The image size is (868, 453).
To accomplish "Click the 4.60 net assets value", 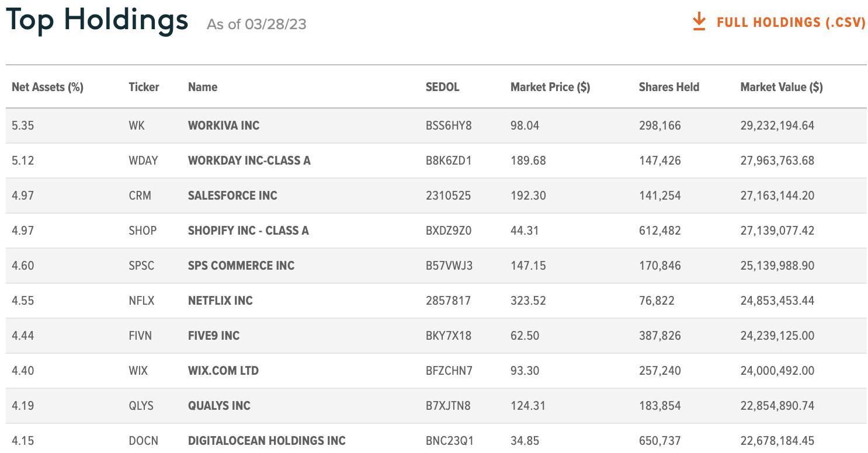I will (x=23, y=266).
